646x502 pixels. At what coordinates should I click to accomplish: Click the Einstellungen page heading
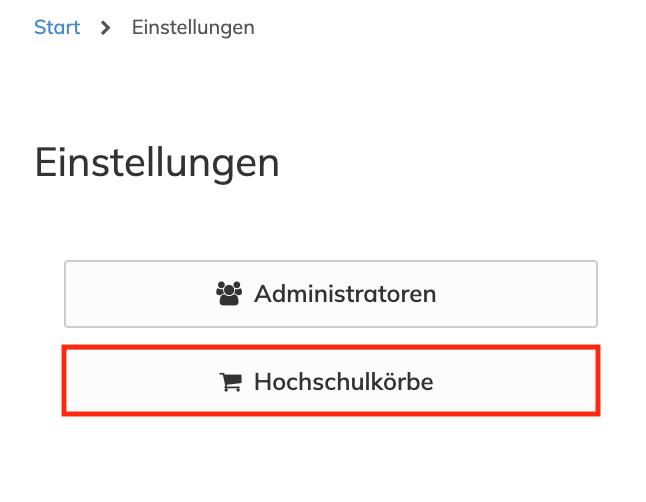click(x=157, y=162)
